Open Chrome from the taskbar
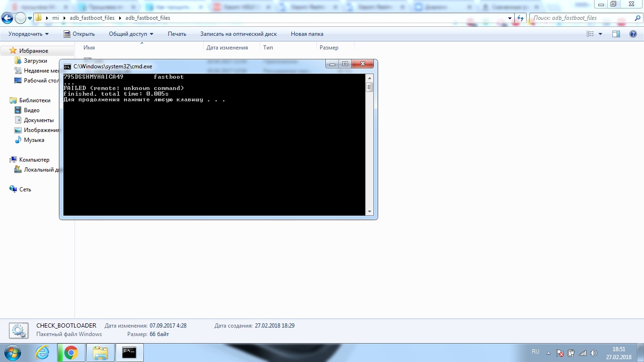The width and height of the screenshot is (644, 362). [71, 353]
